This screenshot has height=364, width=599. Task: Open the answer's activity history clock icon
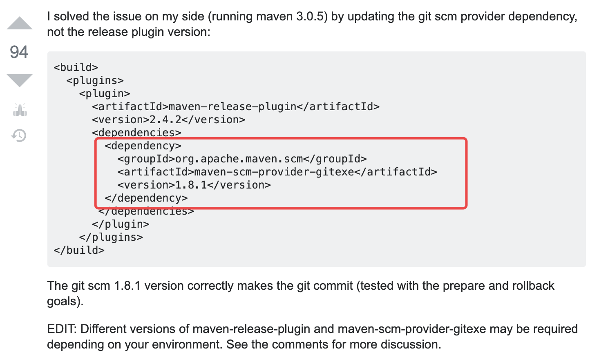coord(19,135)
